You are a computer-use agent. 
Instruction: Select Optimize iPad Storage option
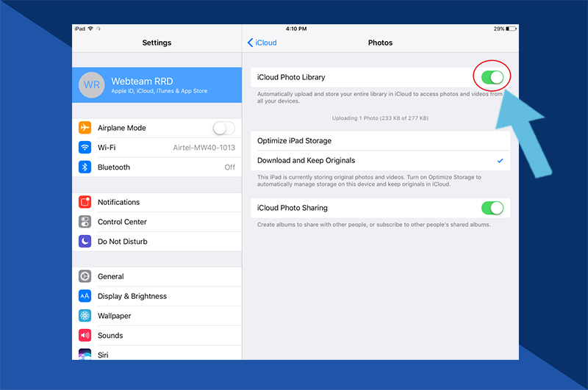coord(380,141)
